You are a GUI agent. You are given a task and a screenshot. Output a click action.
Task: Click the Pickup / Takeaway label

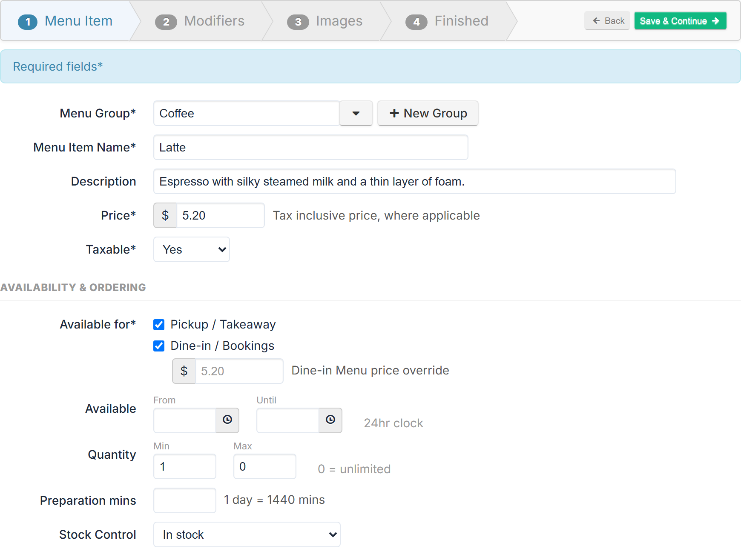[x=223, y=325]
